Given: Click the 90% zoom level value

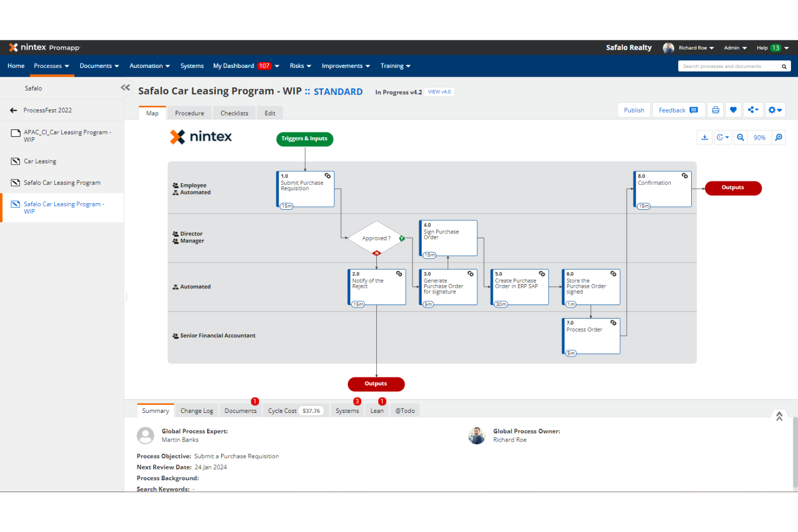Looking at the screenshot, I should click(760, 137).
